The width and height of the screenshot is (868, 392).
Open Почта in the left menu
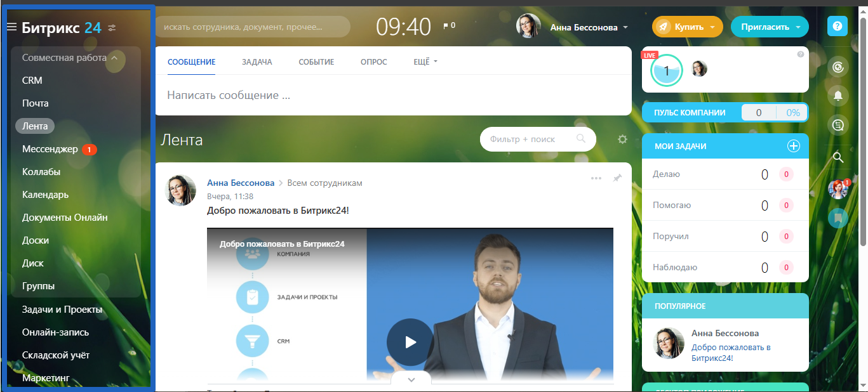(x=36, y=103)
